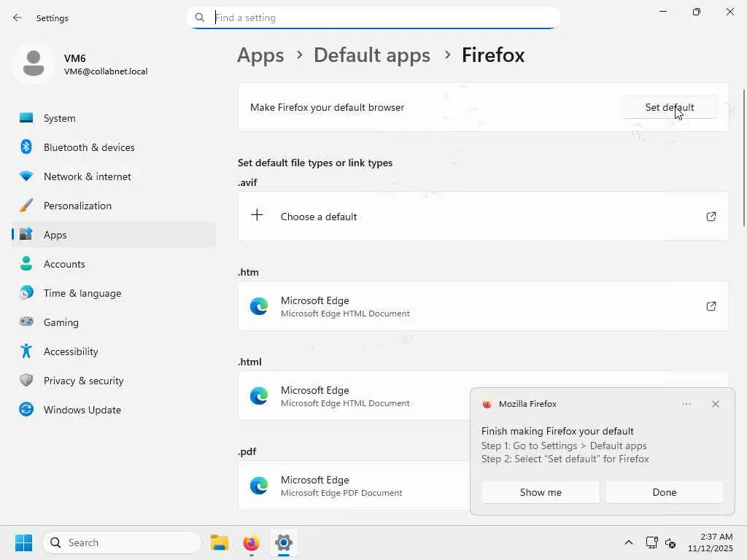Viewport: 747px width, 560px height.
Task: Dismiss the Mozilla Firefox notification
Action: point(716,404)
